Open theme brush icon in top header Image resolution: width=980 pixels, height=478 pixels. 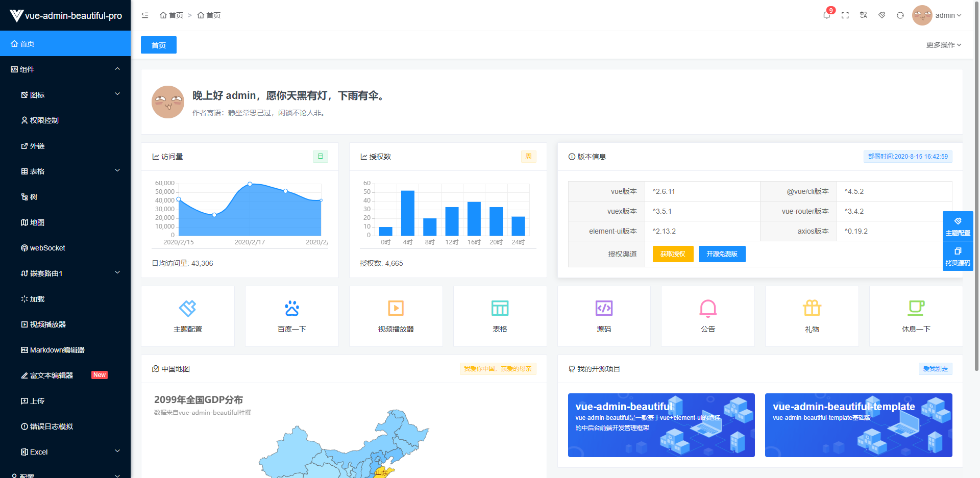click(882, 15)
